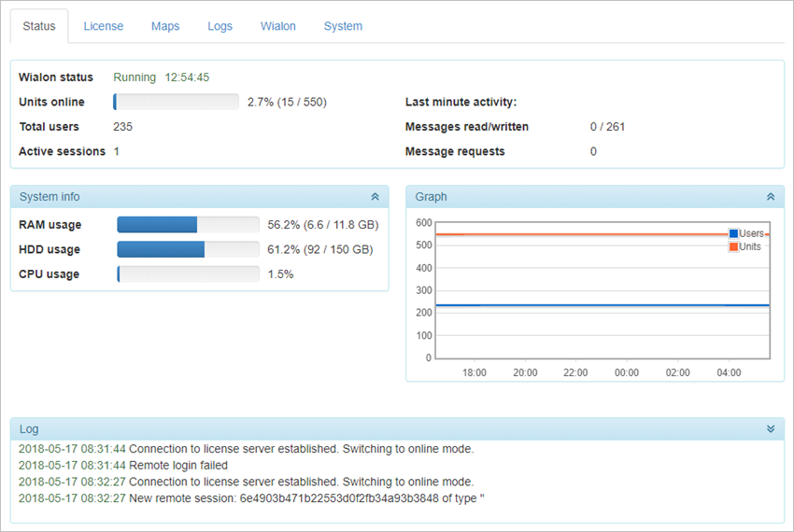Select the Remote login failed log entry
The image size is (794, 532).
pyautogui.click(x=177, y=465)
